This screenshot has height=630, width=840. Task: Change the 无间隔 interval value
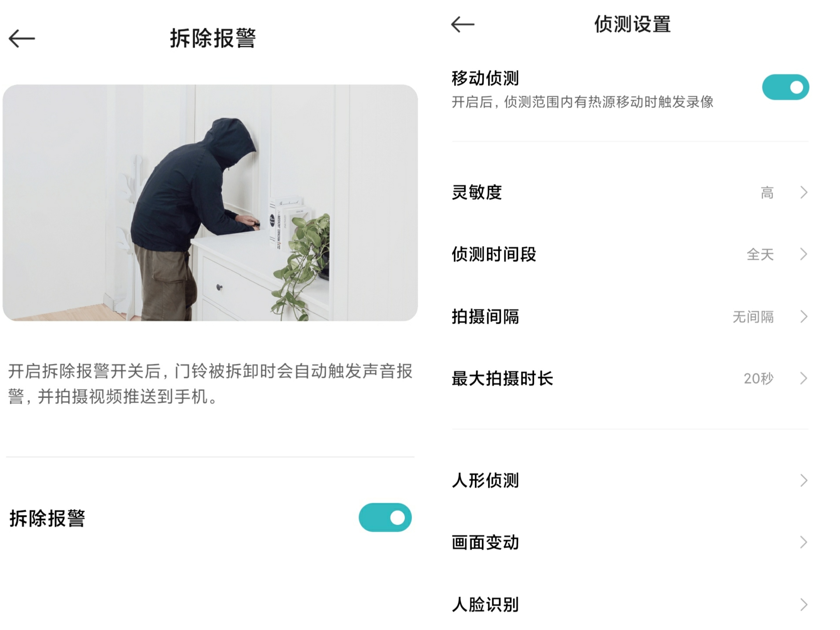click(753, 317)
